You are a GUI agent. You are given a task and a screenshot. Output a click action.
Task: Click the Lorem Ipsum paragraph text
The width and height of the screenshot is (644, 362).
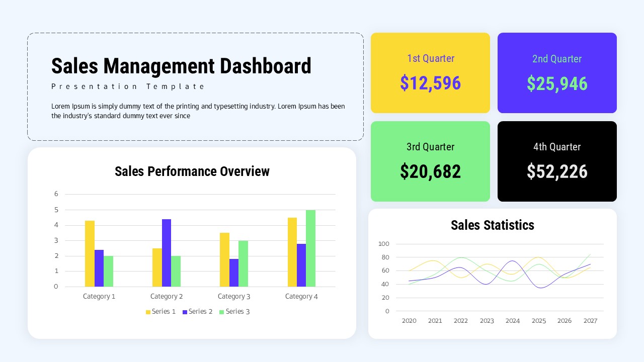[x=198, y=111]
